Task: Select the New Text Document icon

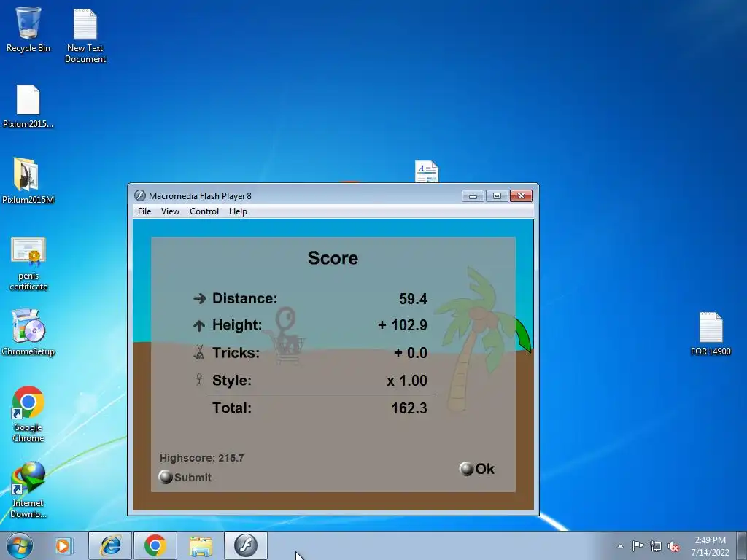Action: click(85, 34)
